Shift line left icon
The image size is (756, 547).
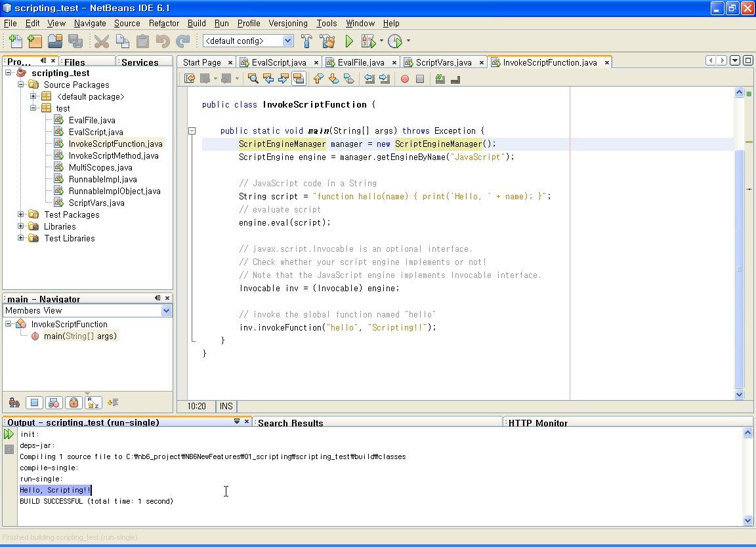[x=369, y=79]
